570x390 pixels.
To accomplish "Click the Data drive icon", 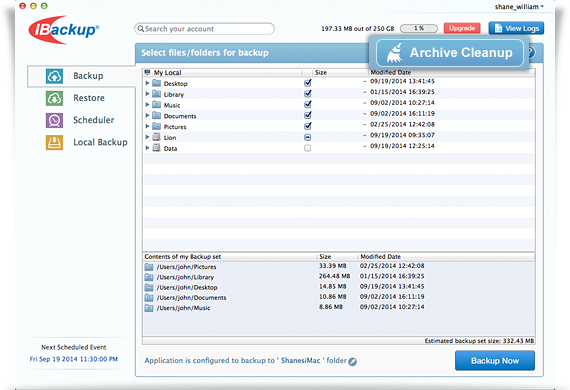I will [x=156, y=148].
